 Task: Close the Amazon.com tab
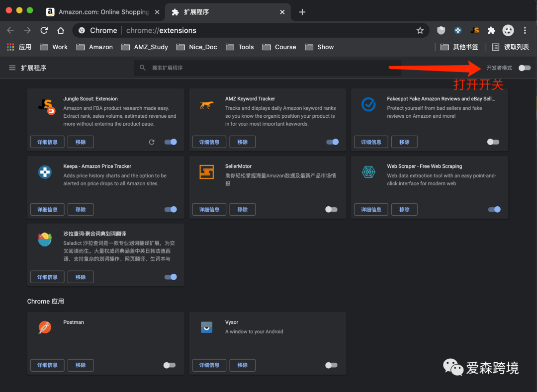157,12
